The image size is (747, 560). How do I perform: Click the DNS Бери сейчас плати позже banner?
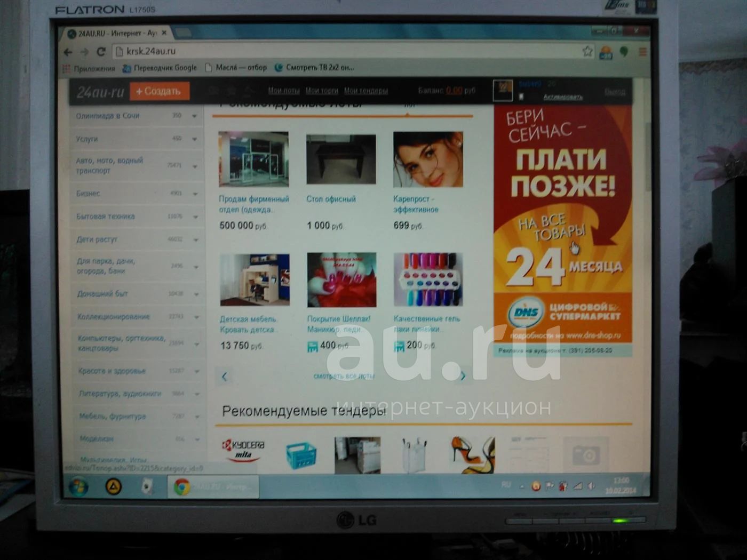562,224
